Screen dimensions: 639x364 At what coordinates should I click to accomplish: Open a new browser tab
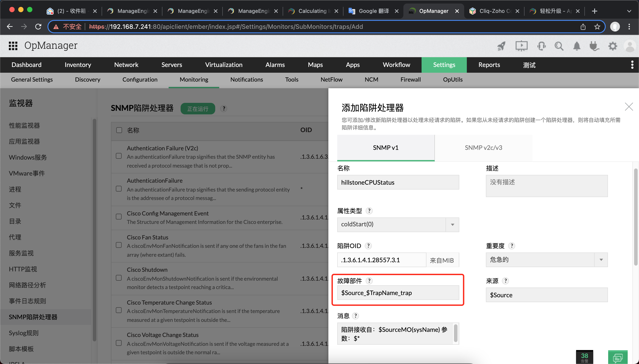[x=594, y=11]
